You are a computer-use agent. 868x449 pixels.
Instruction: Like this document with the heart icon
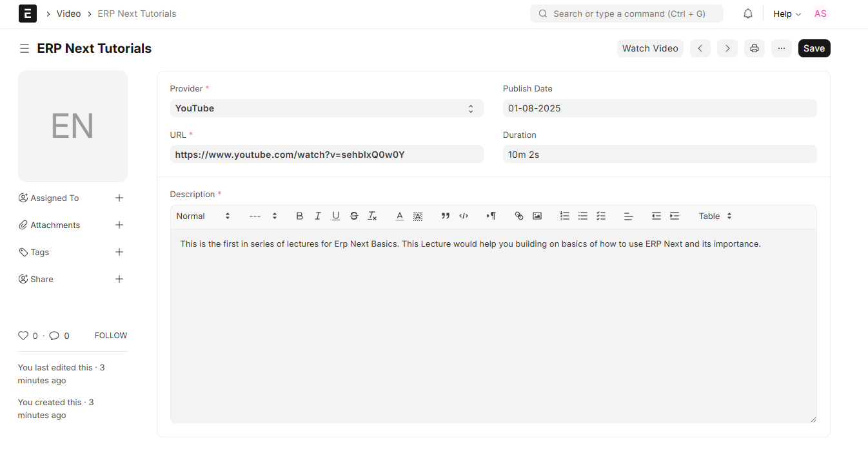[x=23, y=336]
